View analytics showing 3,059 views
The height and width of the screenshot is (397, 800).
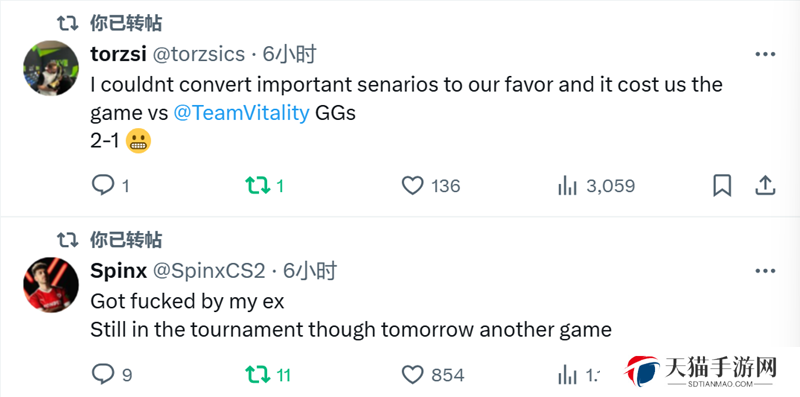(x=596, y=186)
